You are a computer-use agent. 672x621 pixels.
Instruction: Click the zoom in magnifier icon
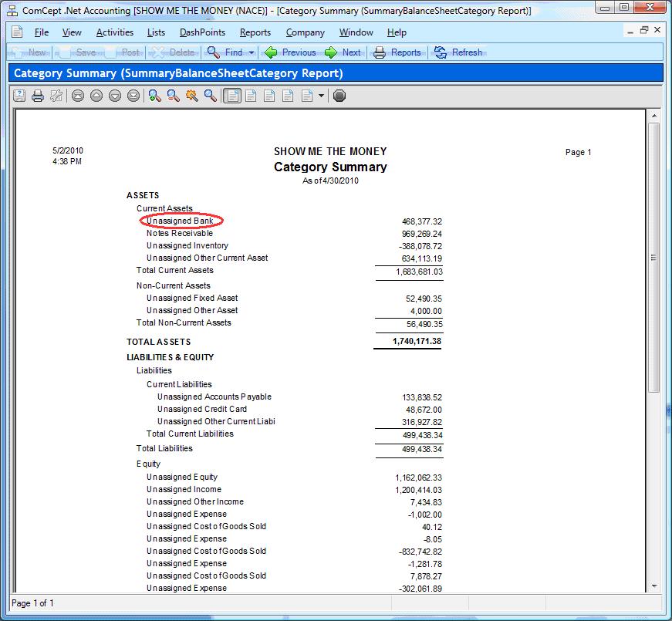pyautogui.click(x=155, y=96)
